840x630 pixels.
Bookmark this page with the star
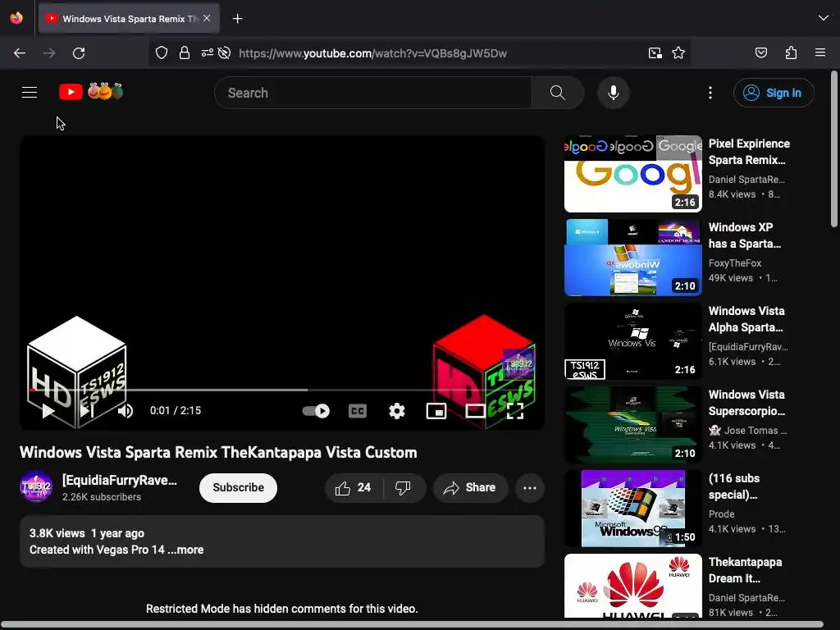click(678, 52)
